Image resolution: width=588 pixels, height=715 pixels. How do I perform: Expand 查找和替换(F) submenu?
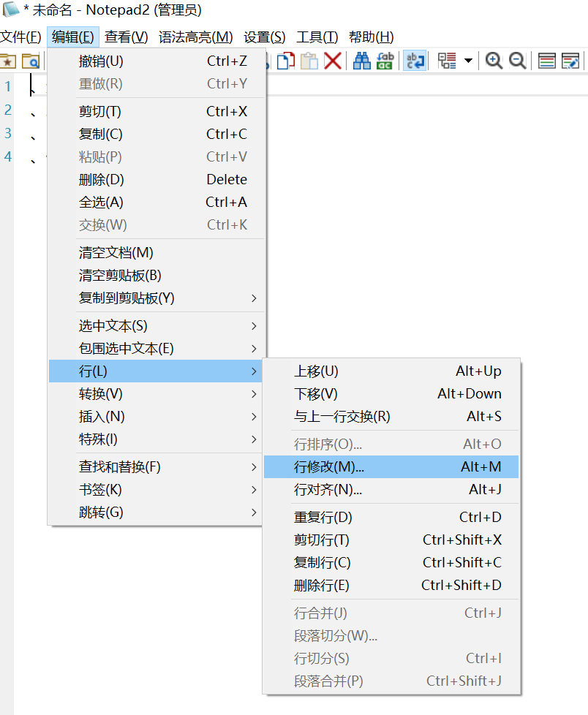coord(157,467)
